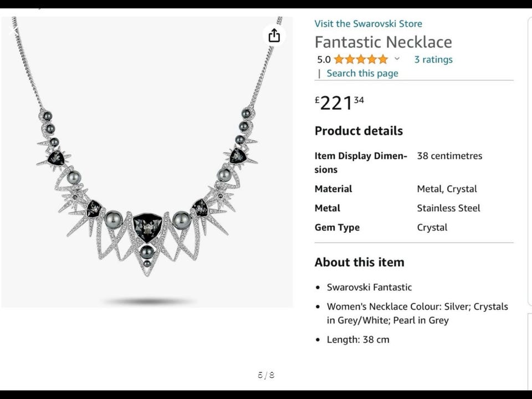Click the 5 / 8 image counter
The height and width of the screenshot is (399, 532).
click(x=266, y=375)
